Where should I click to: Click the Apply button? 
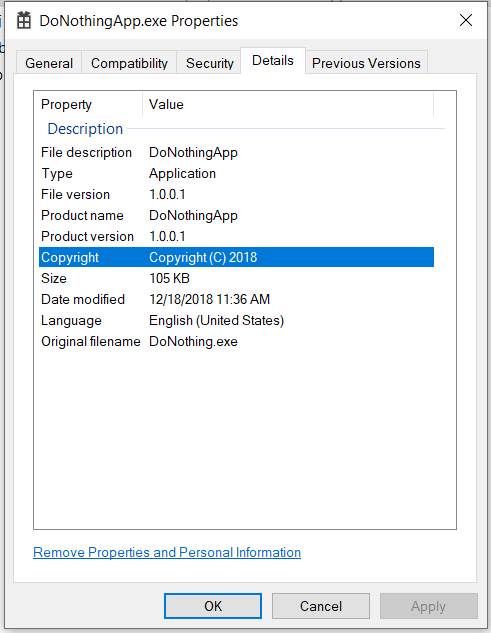428,606
